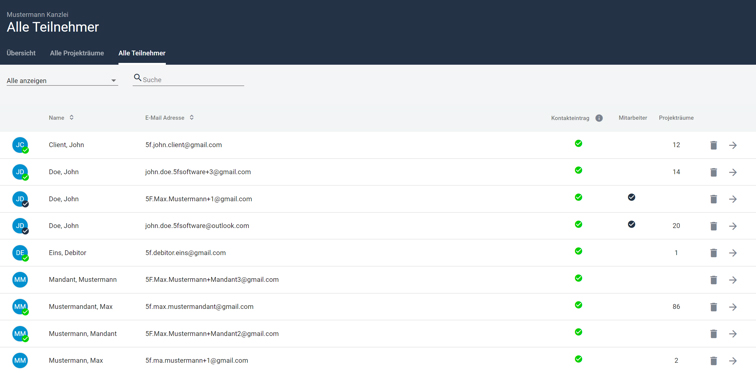The height and width of the screenshot is (373, 756).
Task: Delete participant Mustermann, Max
Action: [714, 361]
